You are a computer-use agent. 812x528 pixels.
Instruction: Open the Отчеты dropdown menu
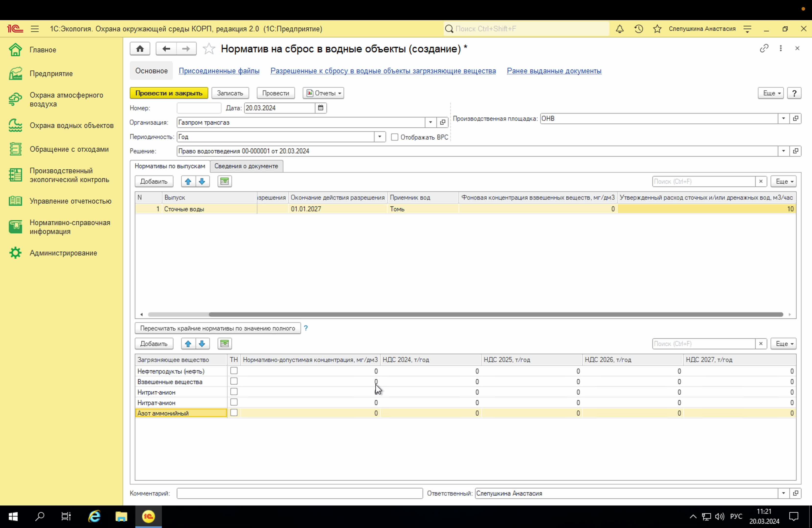[x=323, y=93]
